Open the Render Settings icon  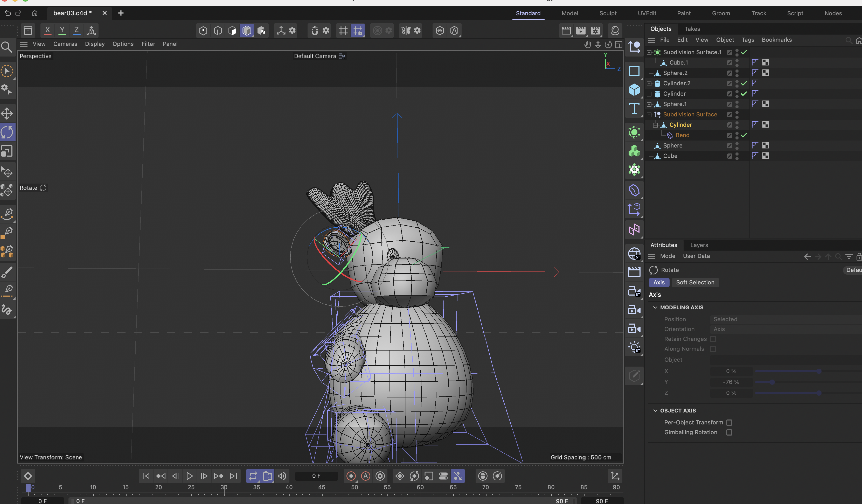click(x=595, y=30)
